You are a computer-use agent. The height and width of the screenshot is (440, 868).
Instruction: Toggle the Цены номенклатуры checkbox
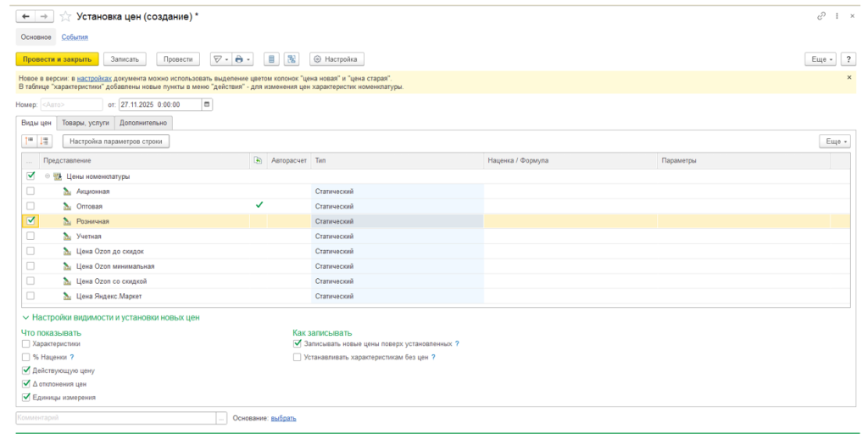31,176
